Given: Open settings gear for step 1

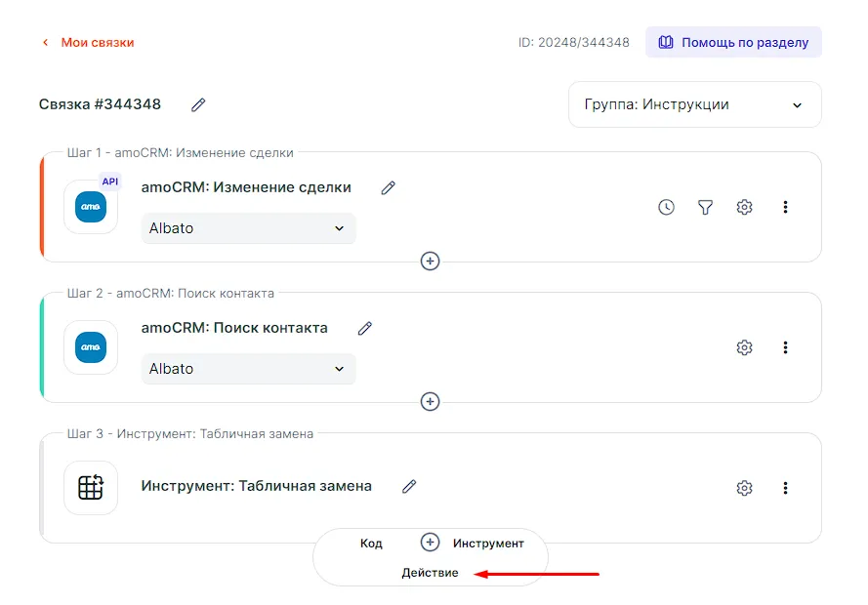Looking at the screenshot, I should click(x=744, y=207).
